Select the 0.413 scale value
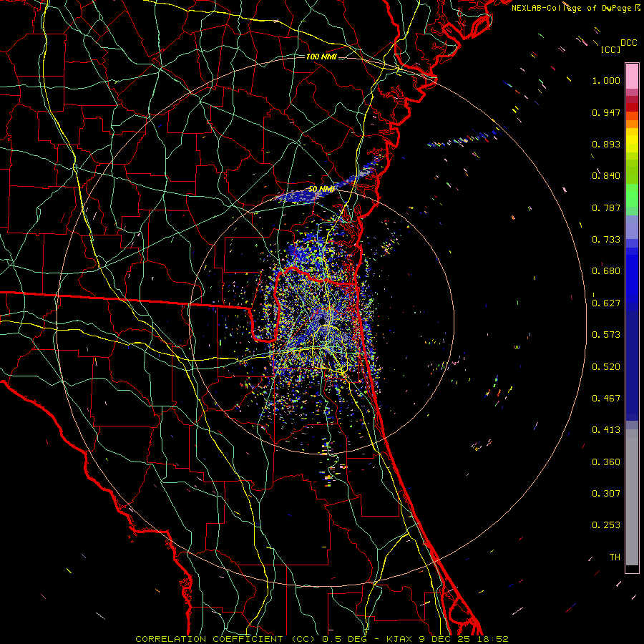644x644 pixels. [x=606, y=430]
